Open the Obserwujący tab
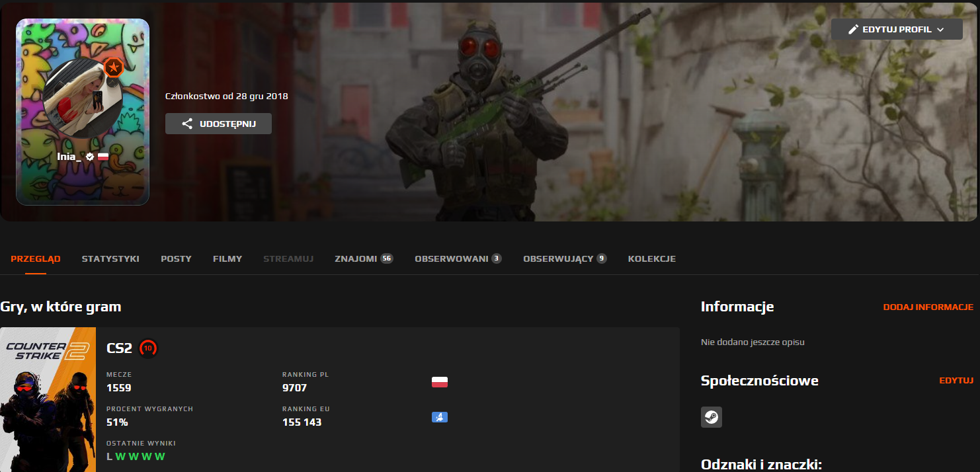This screenshot has width=980, height=472. coord(565,258)
